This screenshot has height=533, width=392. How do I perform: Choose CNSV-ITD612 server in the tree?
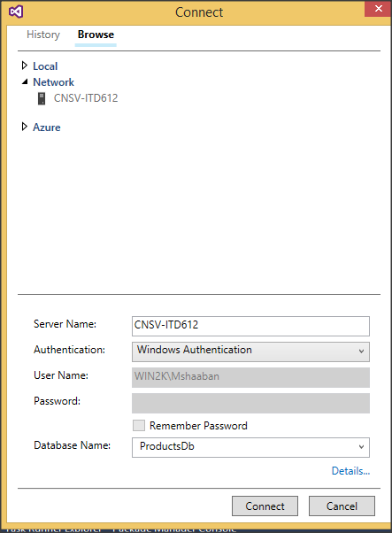[86, 98]
